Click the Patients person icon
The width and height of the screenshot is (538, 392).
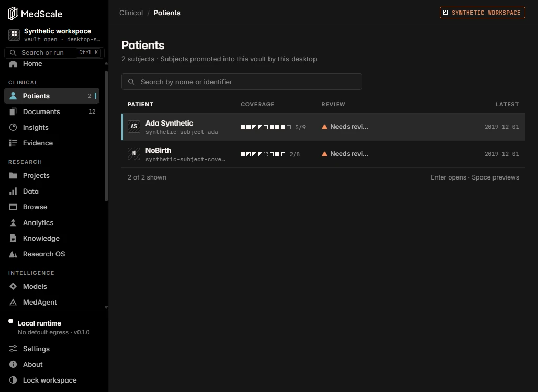13,96
